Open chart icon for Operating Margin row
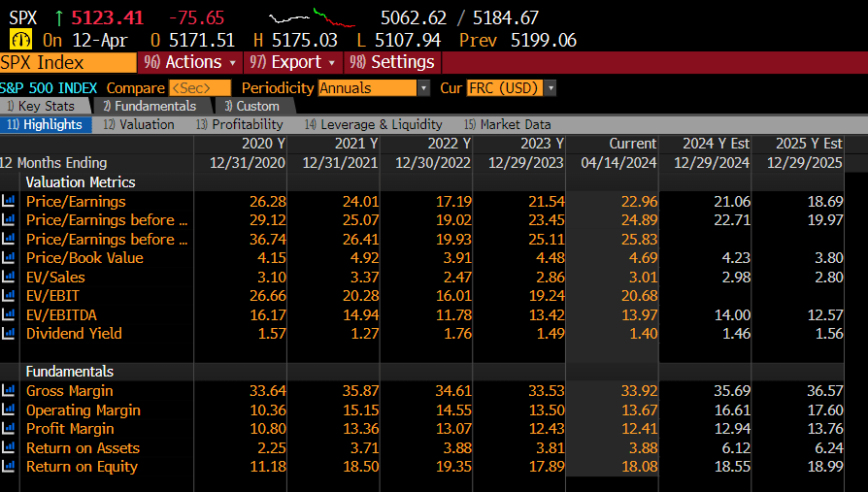Image resolution: width=868 pixels, height=492 pixels. [x=9, y=410]
